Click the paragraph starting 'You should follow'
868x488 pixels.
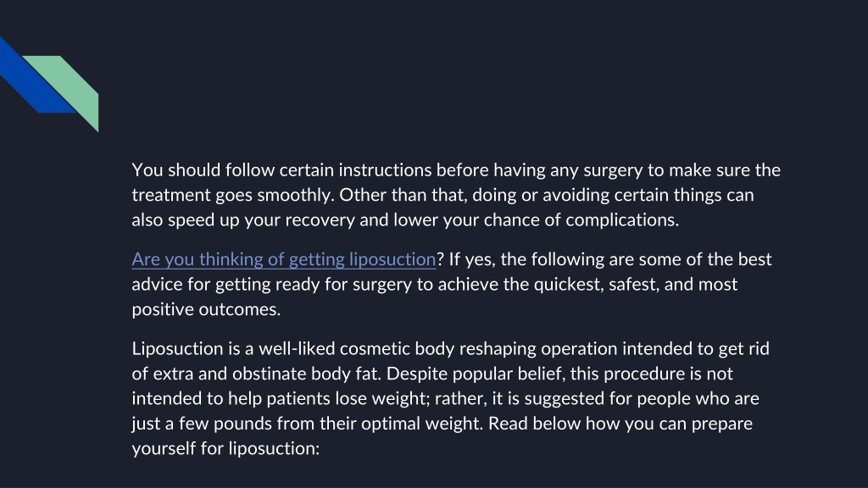(x=456, y=195)
